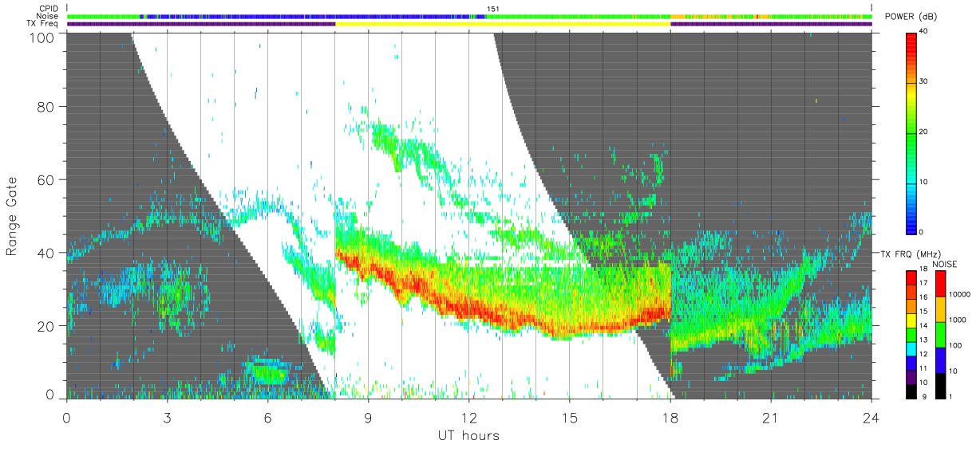Click the 1000 label in NOISE legend
Image resolution: width=980 pixels, height=452 pixels.
958,320
